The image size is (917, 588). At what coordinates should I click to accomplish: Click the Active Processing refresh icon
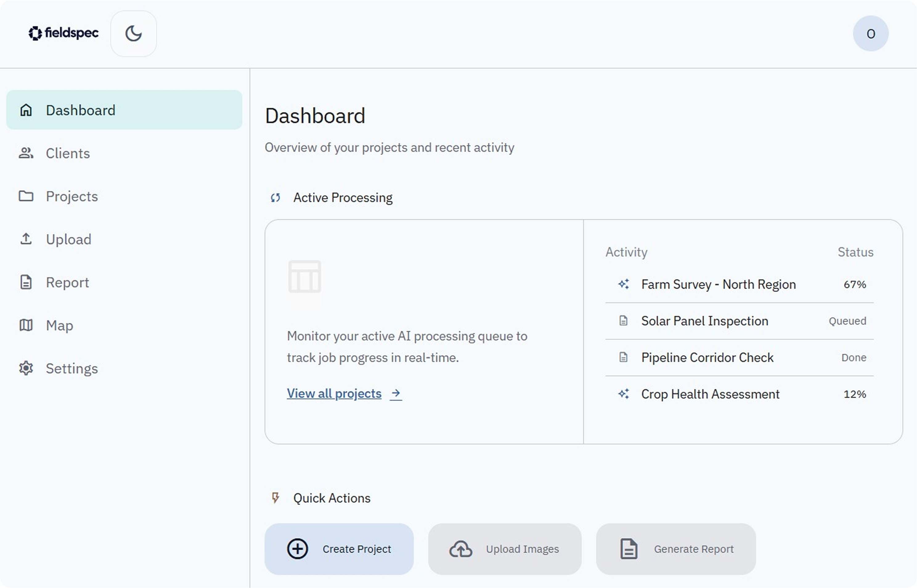(275, 198)
